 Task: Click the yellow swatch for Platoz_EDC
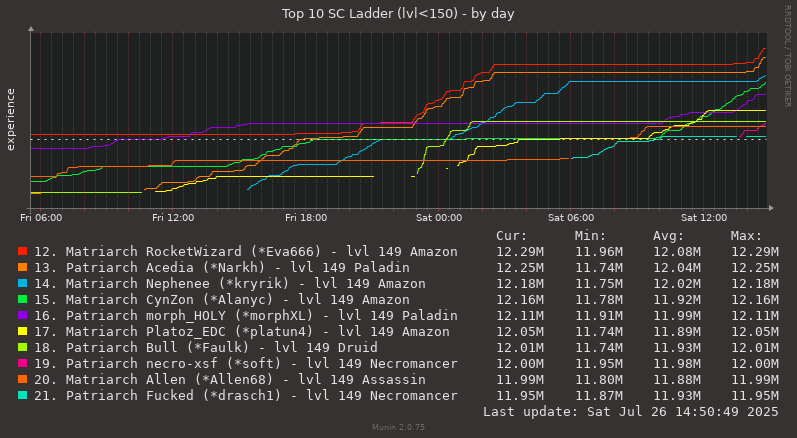click(x=22, y=331)
